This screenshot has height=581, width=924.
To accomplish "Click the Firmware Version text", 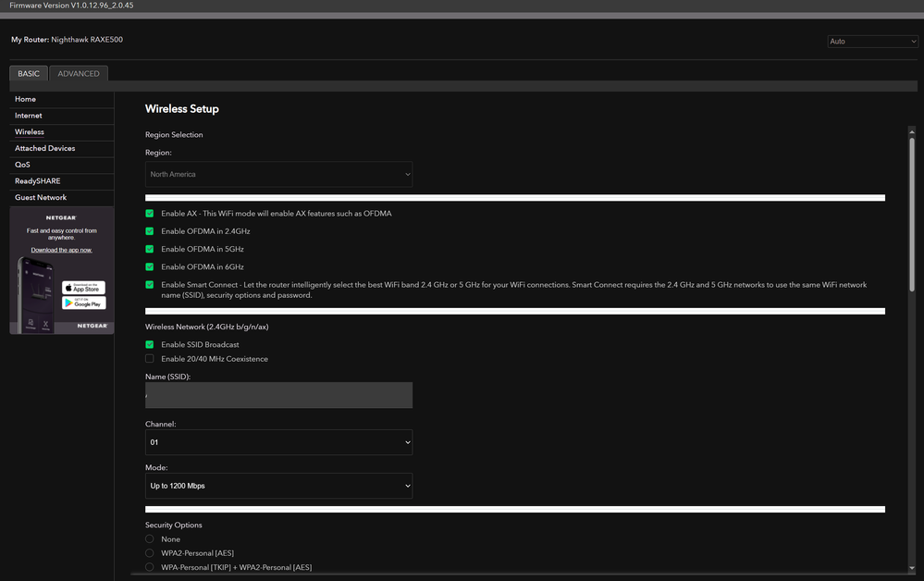I will click(71, 6).
